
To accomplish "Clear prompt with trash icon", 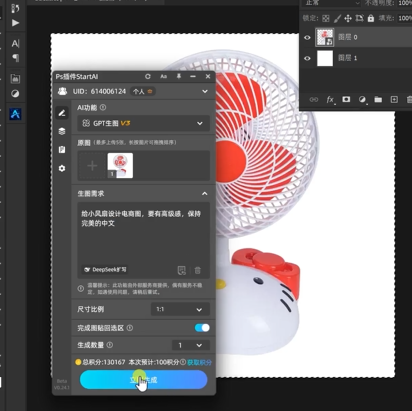I will tap(198, 270).
